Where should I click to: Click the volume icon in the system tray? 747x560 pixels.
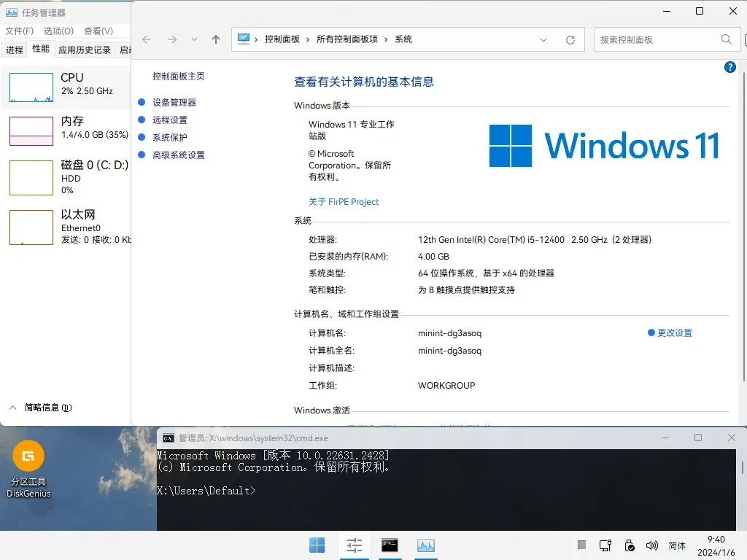tap(651, 545)
